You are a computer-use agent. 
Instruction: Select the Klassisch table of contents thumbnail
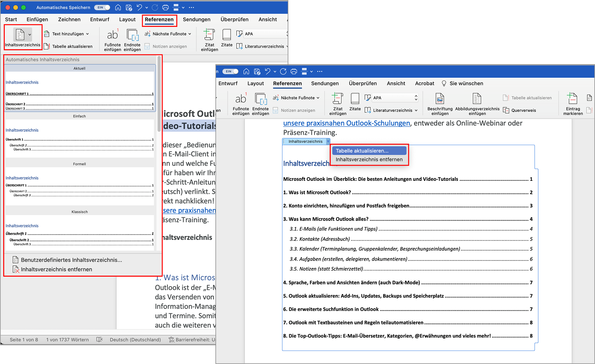point(79,230)
